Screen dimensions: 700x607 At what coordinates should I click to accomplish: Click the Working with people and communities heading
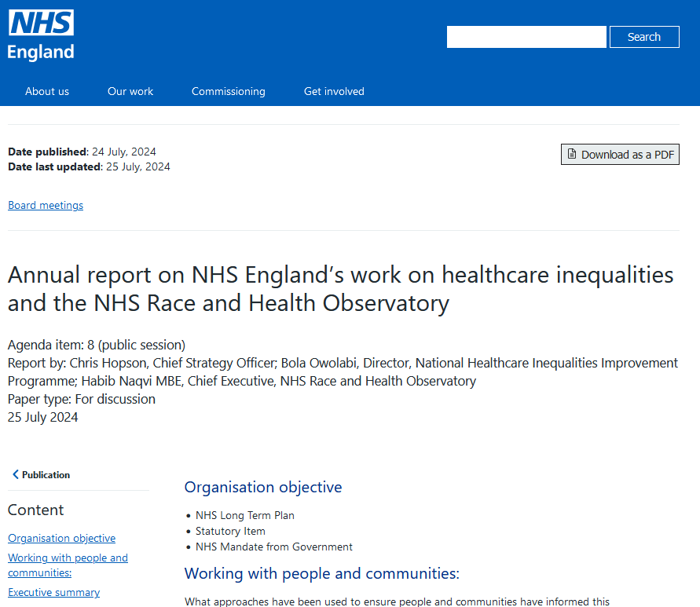[322, 573]
